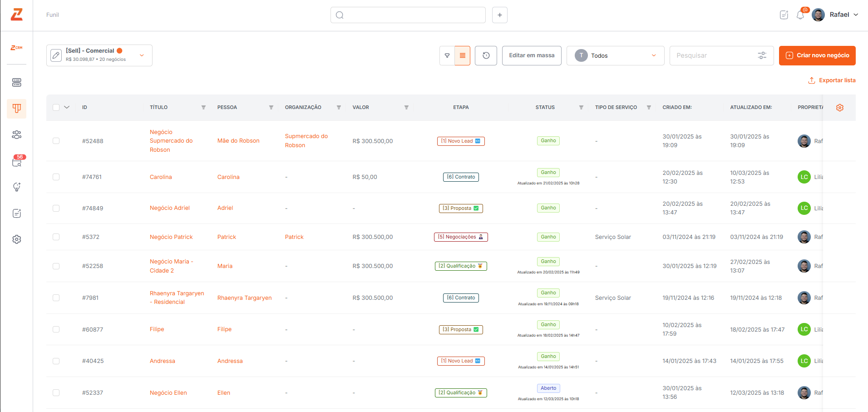The width and height of the screenshot is (868, 412).
Task: Check the row #74849 checkbox
Action: 56,208
